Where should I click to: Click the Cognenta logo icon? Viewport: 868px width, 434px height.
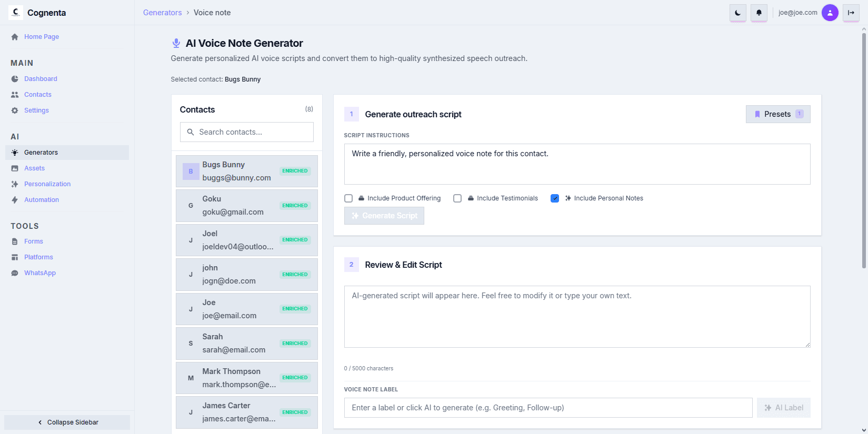click(16, 13)
